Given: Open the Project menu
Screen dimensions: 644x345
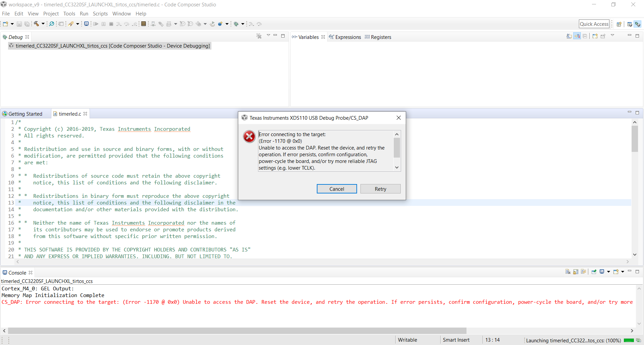Looking at the screenshot, I should [x=51, y=14].
